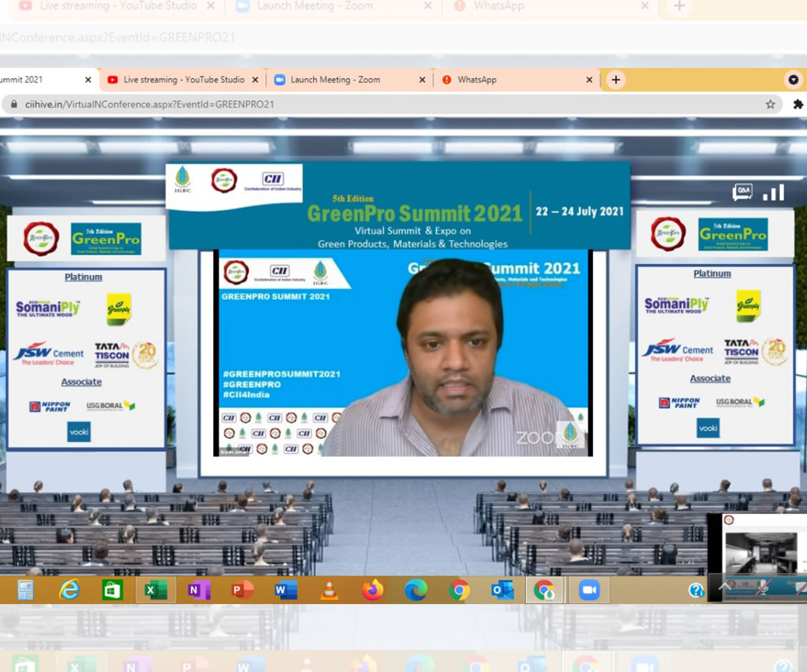Open PowerPoint from the taskbar
807x672 pixels.
242,590
